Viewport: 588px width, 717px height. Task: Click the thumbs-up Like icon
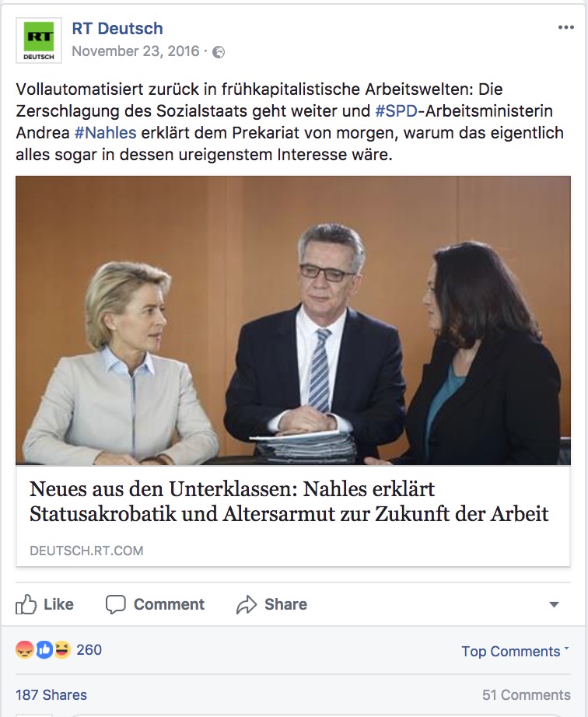coord(26,604)
